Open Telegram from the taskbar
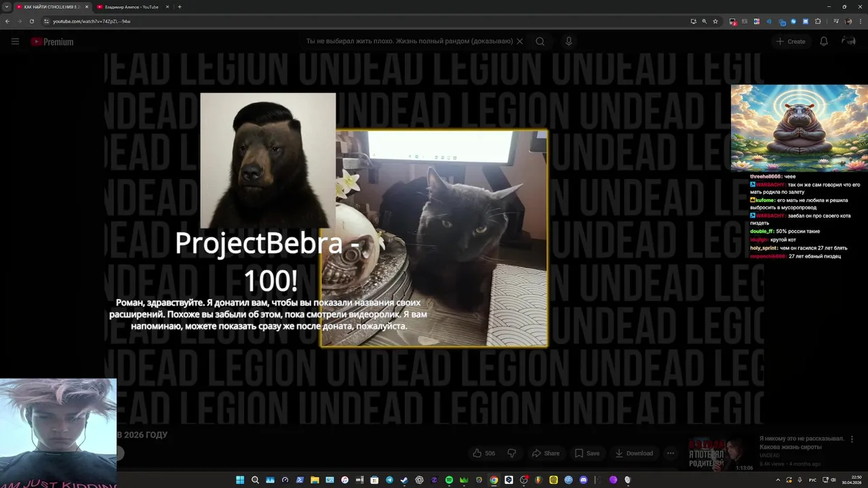868x488 pixels. point(389,481)
